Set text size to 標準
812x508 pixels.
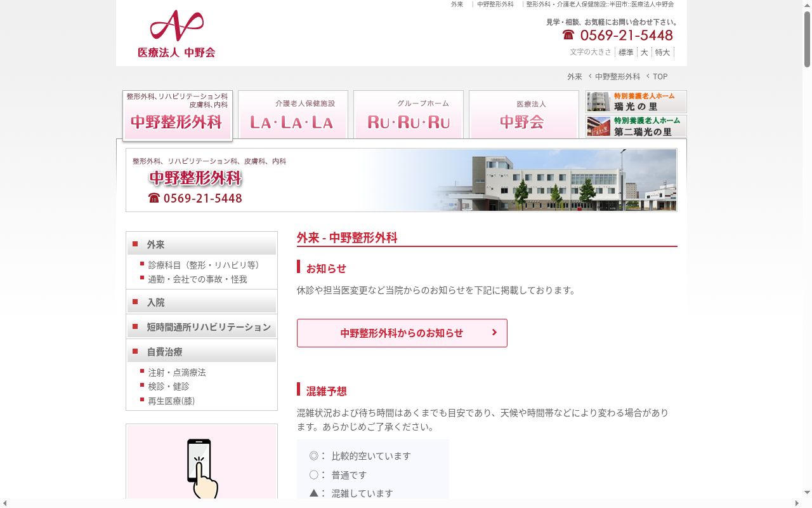tap(626, 52)
